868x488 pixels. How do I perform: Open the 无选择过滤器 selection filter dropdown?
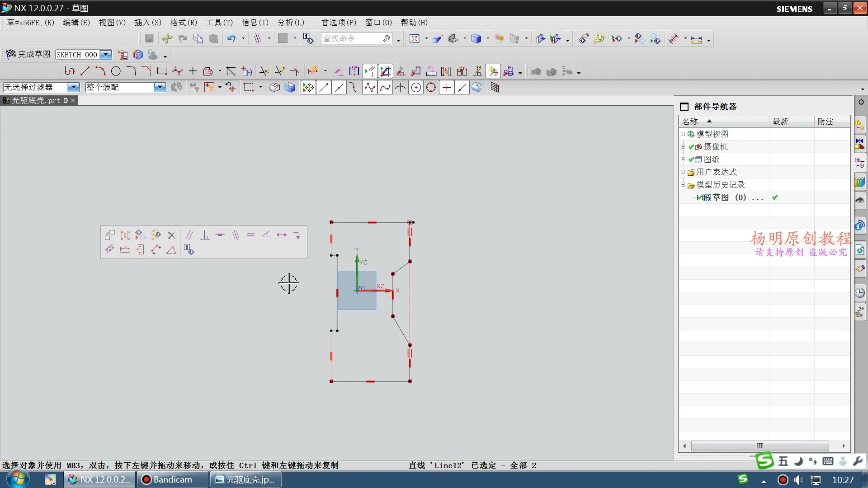[x=73, y=87]
